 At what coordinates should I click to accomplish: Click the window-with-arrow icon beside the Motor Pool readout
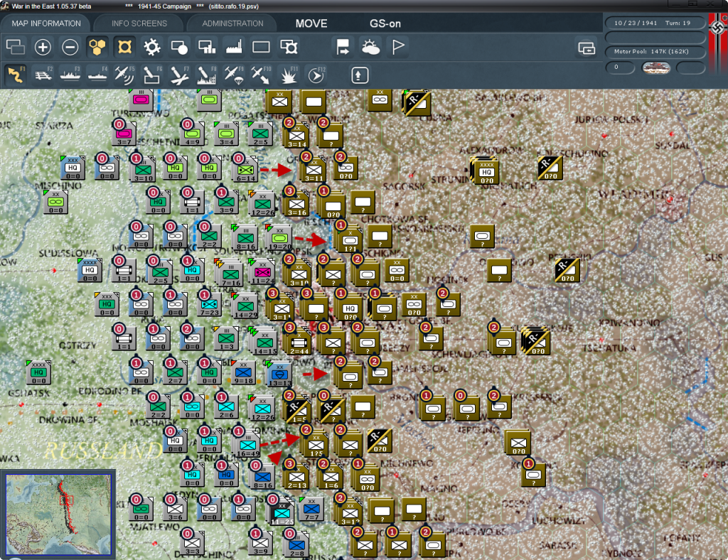[587, 48]
